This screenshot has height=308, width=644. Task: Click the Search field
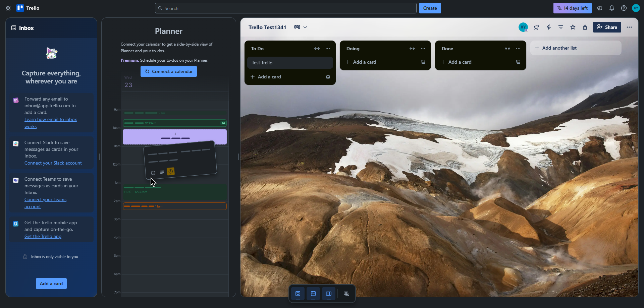tap(286, 8)
